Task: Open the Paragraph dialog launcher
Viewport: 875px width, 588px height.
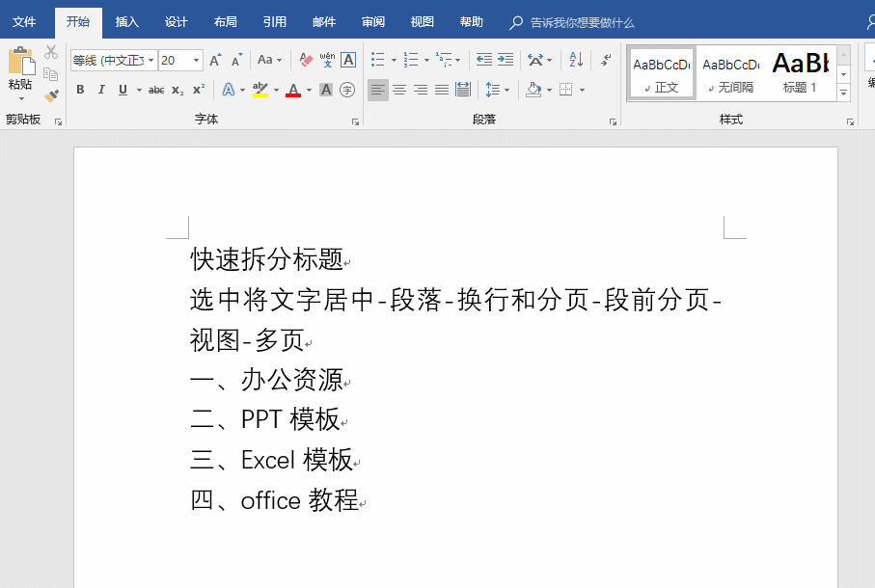Action: pyautogui.click(x=613, y=121)
